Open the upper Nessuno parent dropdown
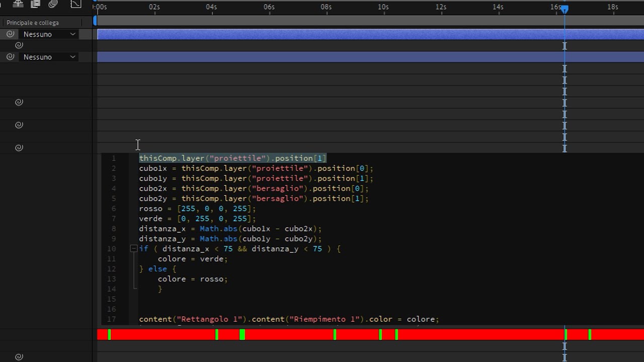644x362 pixels. (x=49, y=34)
